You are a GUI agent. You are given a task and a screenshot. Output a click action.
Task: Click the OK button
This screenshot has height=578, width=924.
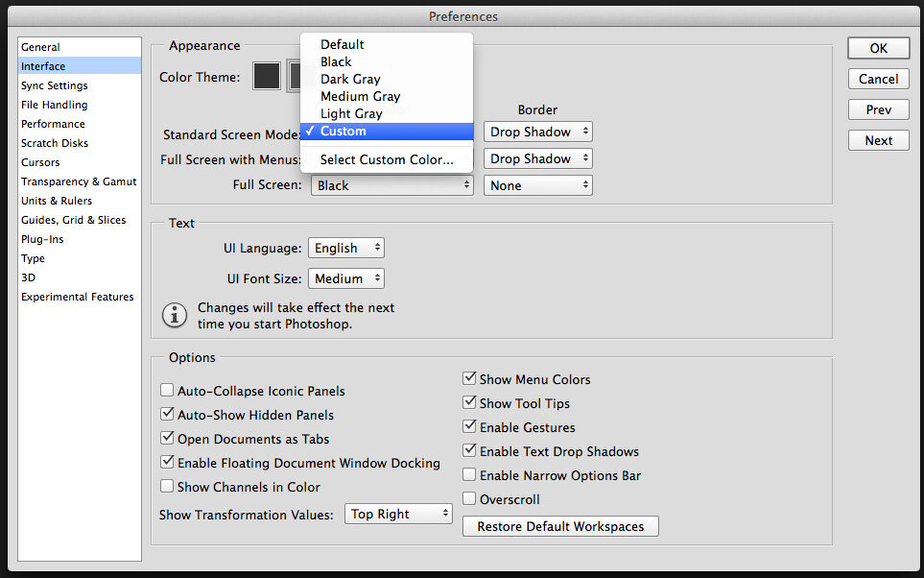tap(879, 48)
